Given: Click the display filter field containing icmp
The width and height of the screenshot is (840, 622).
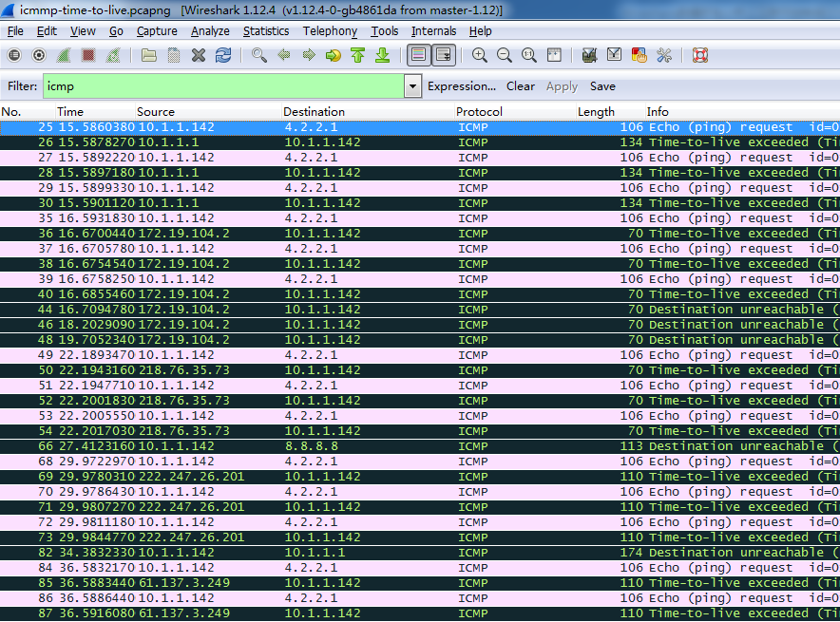Looking at the screenshot, I should click(224, 86).
